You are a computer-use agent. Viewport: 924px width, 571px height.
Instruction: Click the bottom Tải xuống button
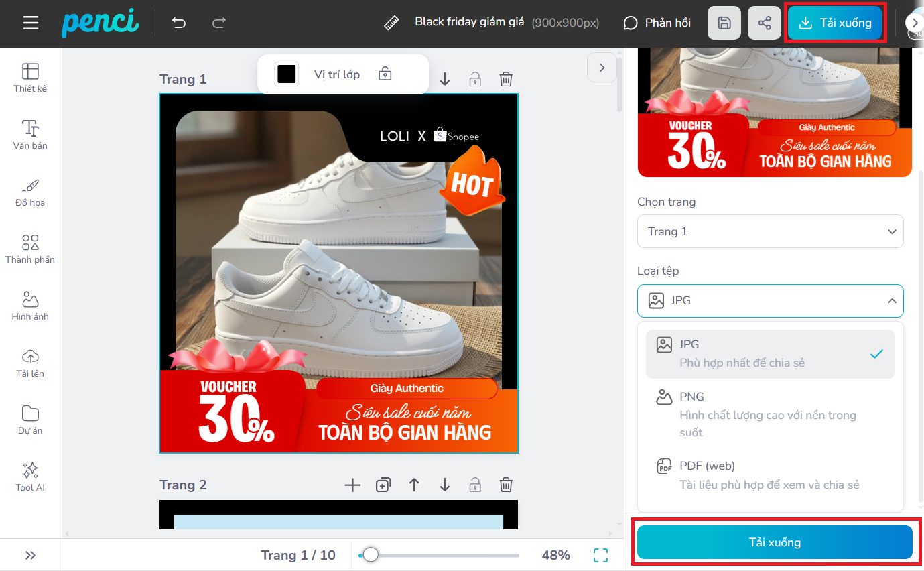tap(775, 542)
